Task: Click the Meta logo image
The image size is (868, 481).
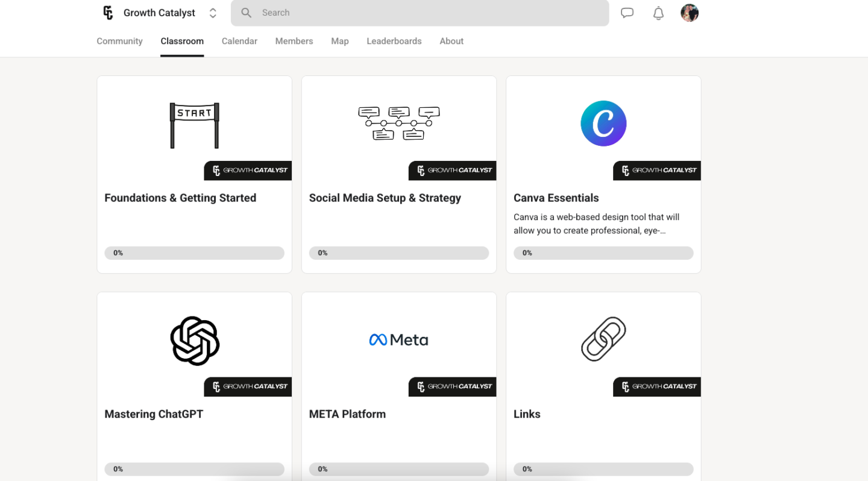Action: [398, 340]
